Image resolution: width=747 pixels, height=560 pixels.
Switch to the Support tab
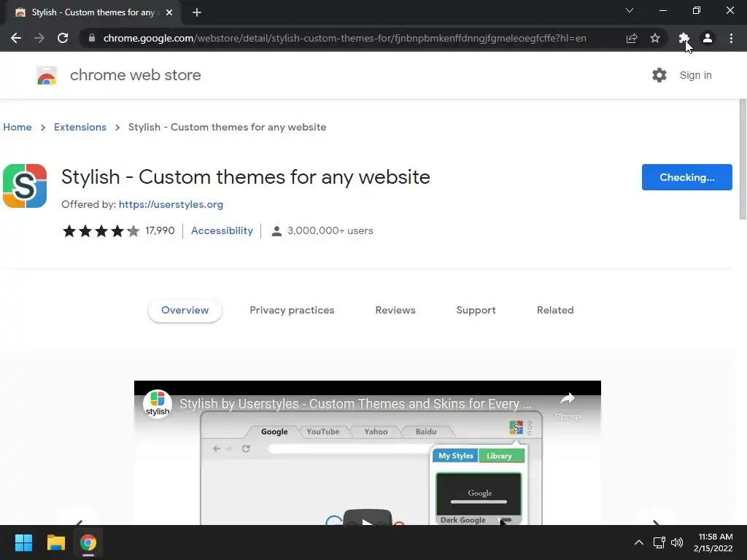pos(476,310)
